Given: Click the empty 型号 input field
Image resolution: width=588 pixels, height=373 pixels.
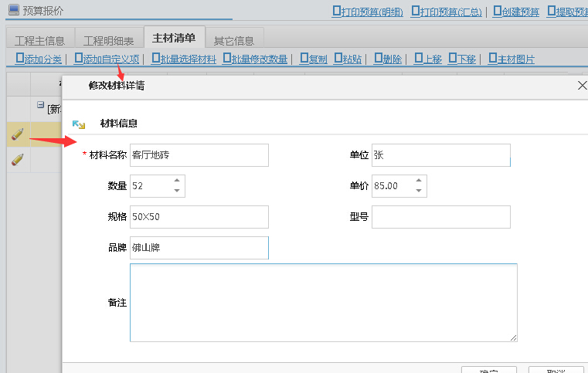Looking at the screenshot, I should pos(440,218).
